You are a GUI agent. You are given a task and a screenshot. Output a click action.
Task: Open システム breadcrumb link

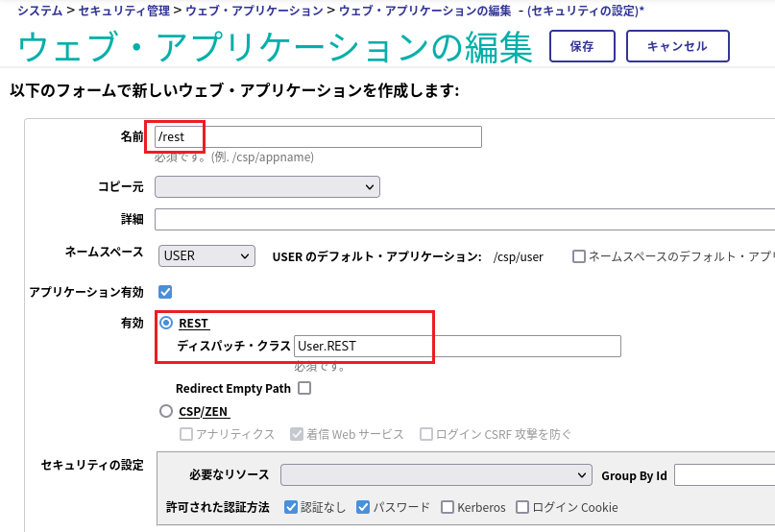(39, 12)
